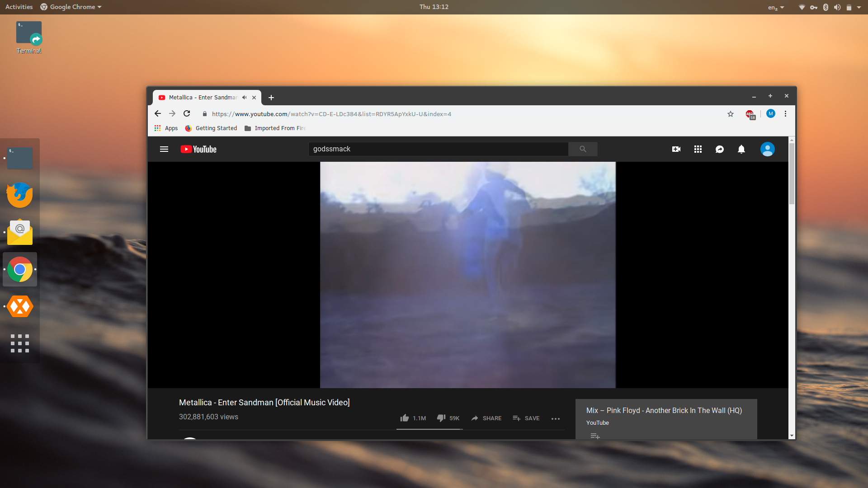
Task: Open the Google Chrome app menu
Action: pyautogui.click(x=71, y=7)
